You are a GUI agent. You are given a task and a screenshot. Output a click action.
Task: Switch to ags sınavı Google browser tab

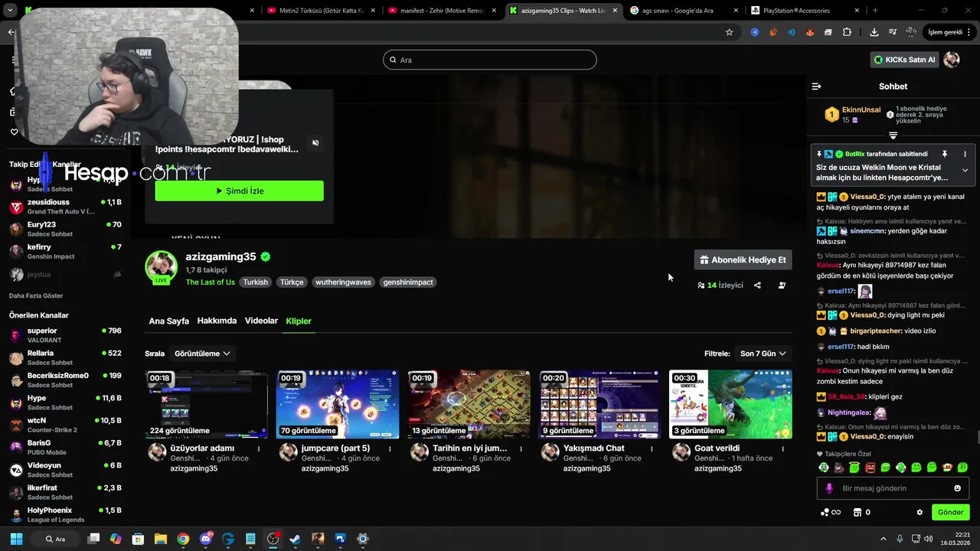tap(683, 11)
